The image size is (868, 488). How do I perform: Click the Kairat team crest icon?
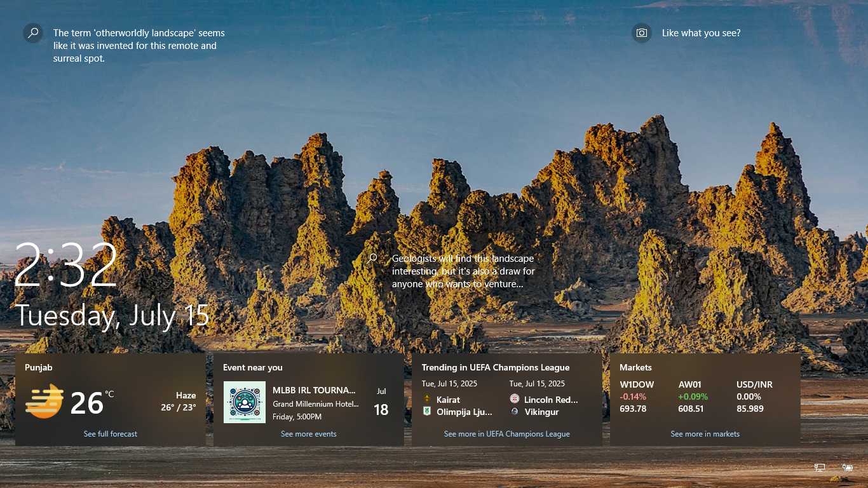[x=427, y=400]
